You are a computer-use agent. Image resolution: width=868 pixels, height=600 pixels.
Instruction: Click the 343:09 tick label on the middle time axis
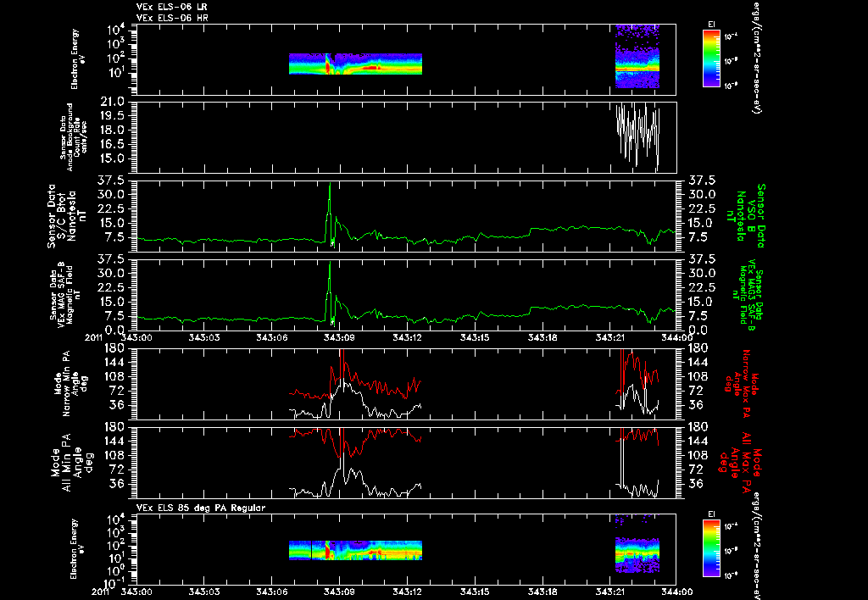pos(339,337)
